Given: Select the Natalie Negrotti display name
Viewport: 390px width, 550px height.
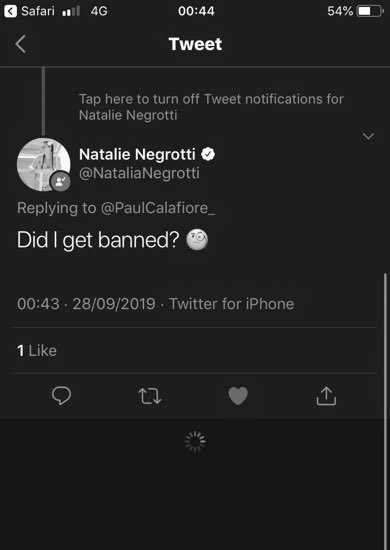Looking at the screenshot, I should 137,154.
